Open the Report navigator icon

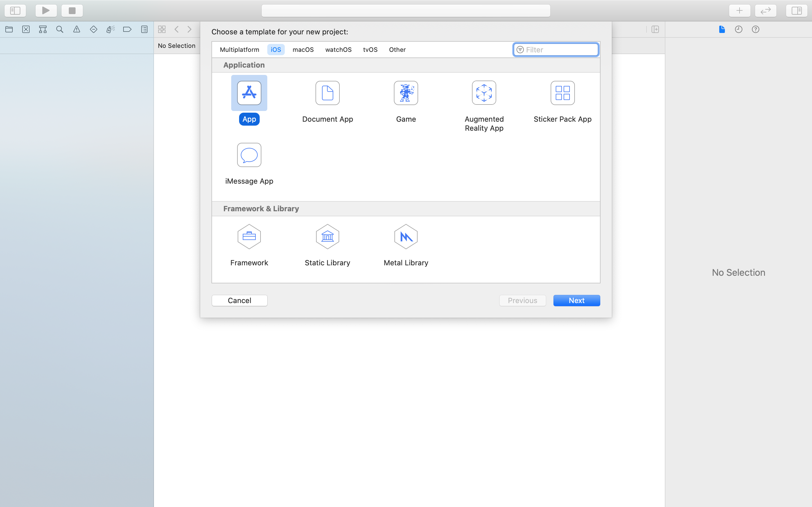144,30
